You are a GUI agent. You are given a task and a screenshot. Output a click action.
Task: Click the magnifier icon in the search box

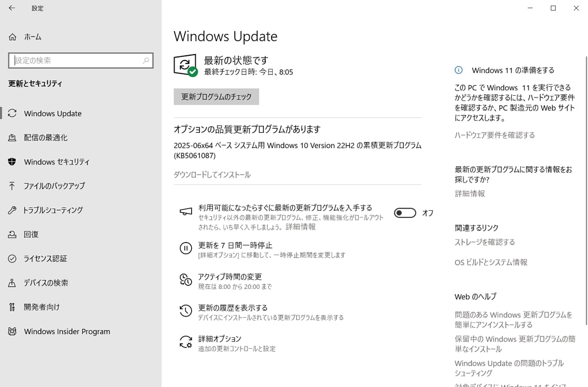[x=146, y=60]
